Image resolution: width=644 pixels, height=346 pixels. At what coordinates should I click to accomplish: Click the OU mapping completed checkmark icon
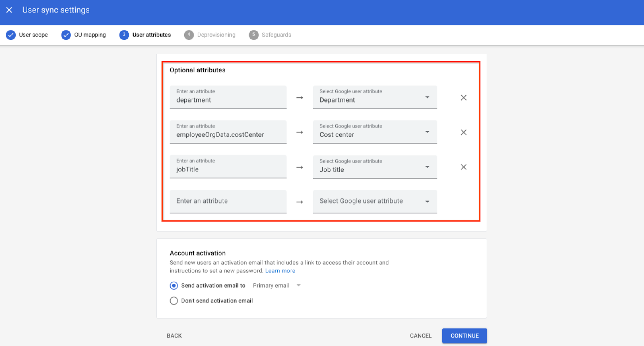click(66, 35)
